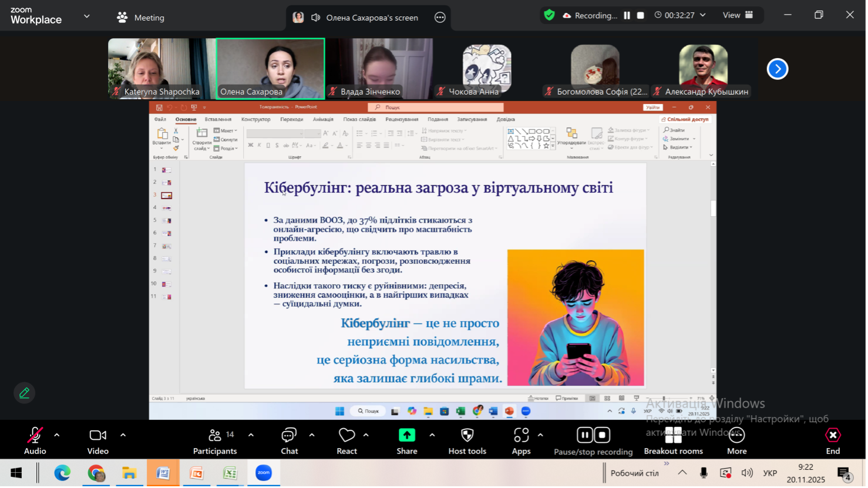Open Host tools shield icon
This screenshot has height=488, width=868.
pyautogui.click(x=467, y=435)
